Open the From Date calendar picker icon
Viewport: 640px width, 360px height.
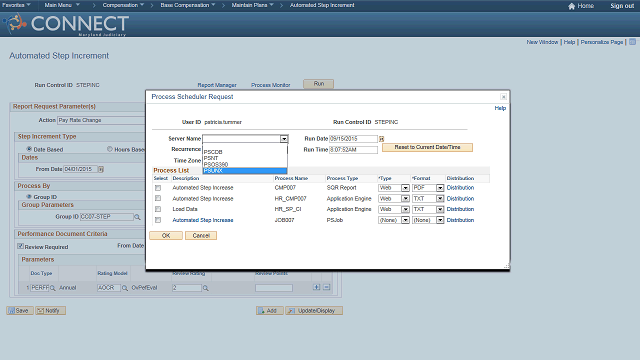[101, 169]
